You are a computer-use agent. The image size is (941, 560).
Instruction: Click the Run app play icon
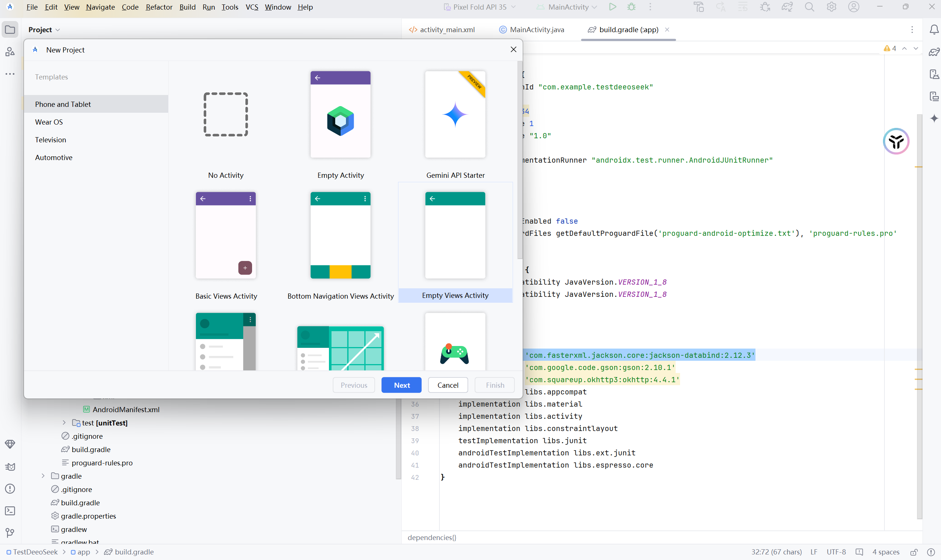(612, 7)
